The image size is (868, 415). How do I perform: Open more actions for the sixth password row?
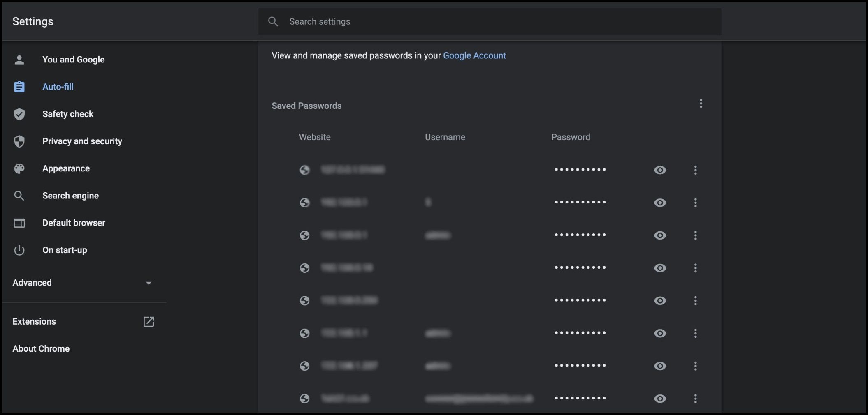click(x=695, y=333)
